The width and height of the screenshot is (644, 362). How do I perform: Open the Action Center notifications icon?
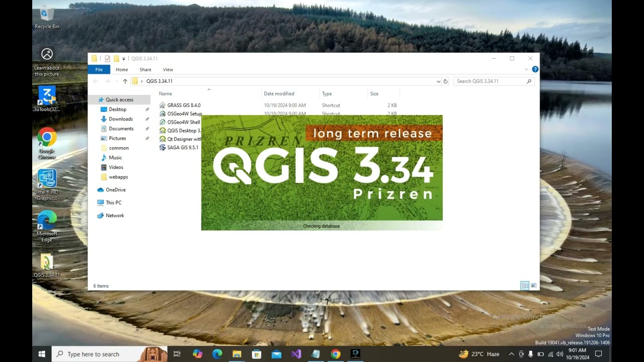(x=598, y=354)
